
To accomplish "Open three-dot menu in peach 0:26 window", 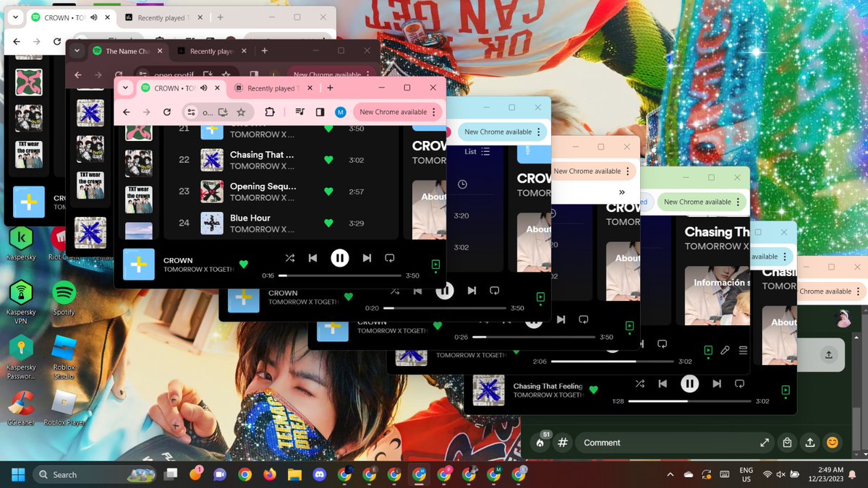I will [628, 171].
